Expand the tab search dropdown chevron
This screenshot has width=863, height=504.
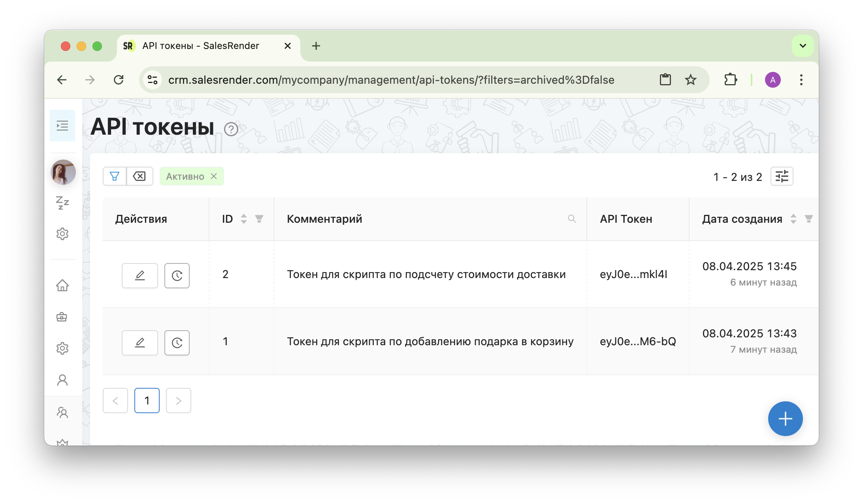tap(803, 46)
